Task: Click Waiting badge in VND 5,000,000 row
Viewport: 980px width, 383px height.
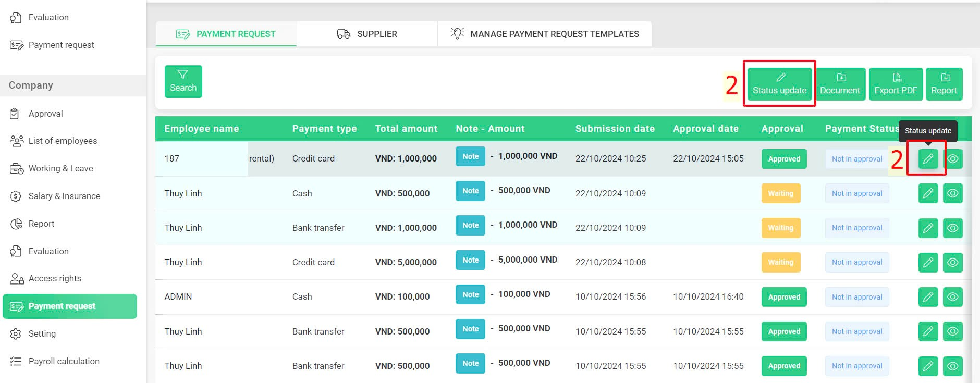Action: point(780,262)
